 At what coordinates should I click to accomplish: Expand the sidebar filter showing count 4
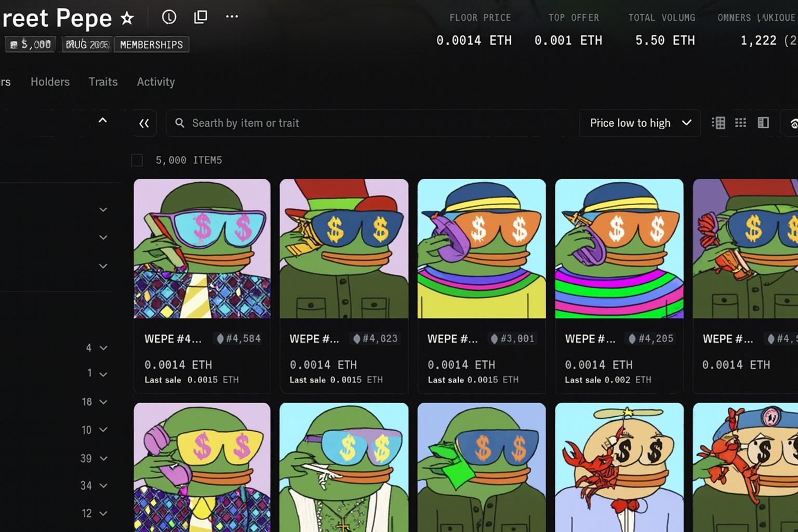click(103, 348)
